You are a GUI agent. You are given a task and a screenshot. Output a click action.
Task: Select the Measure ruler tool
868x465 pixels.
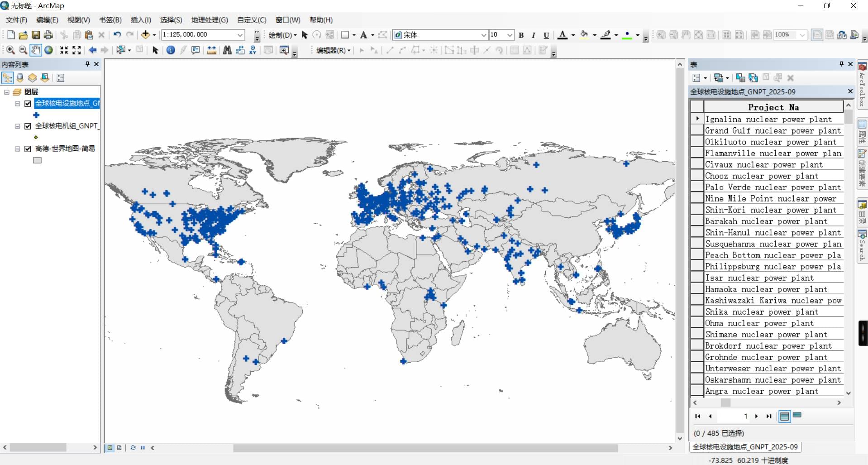211,50
